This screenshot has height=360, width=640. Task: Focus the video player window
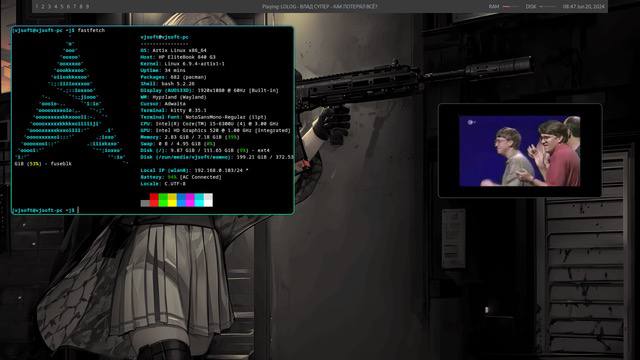[520, 151]
